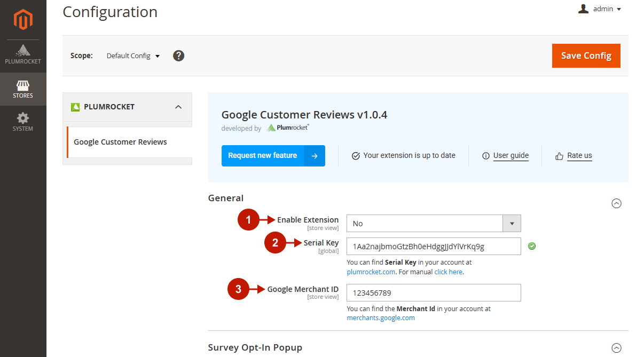Open the System sidebar menu
The image size is (644, 357).
[23, 122]
